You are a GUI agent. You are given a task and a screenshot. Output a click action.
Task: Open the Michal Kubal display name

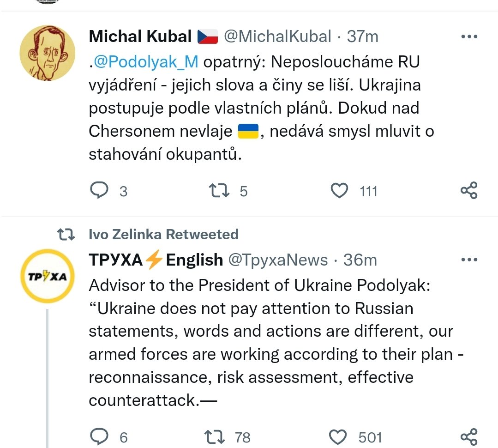tap(140, 36)
